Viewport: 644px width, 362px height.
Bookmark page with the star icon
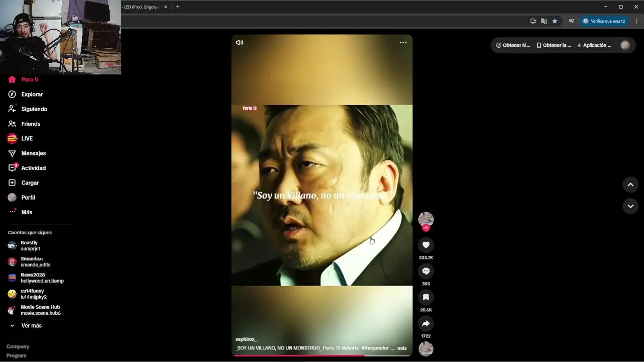point(554,21)
